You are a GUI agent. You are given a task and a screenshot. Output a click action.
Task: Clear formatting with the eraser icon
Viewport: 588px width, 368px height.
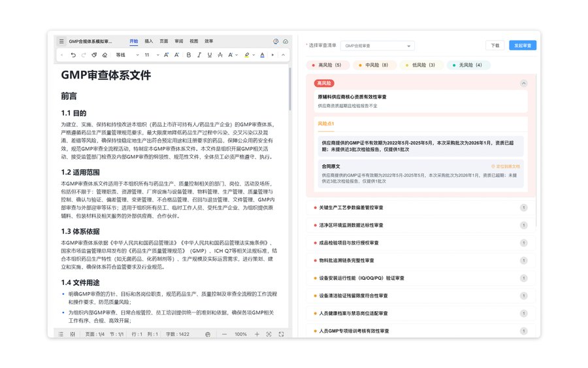[105, 55]
